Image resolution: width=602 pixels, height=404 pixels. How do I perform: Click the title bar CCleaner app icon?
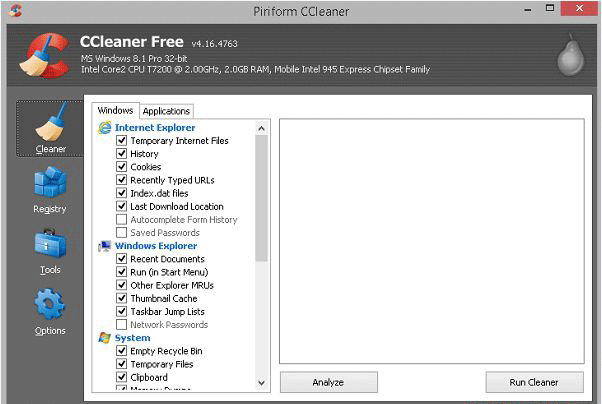pos(15,10)
